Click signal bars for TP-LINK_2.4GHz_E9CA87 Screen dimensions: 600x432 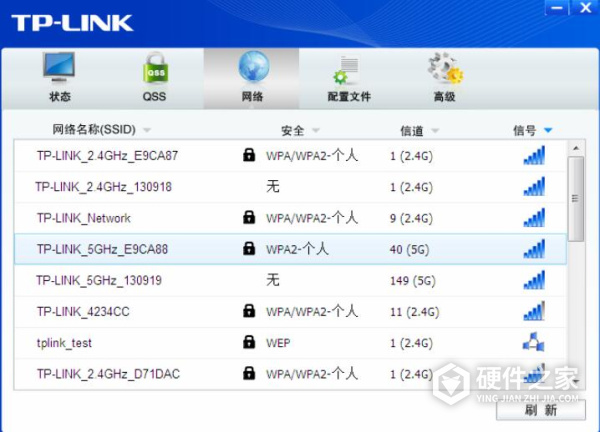tap(534, 155)
